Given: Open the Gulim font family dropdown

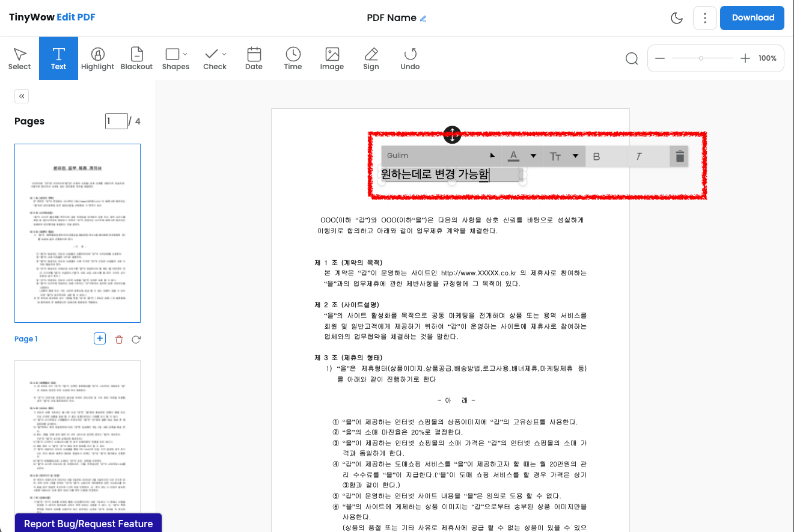Looking at the screenshot, I should pos(441,156).
